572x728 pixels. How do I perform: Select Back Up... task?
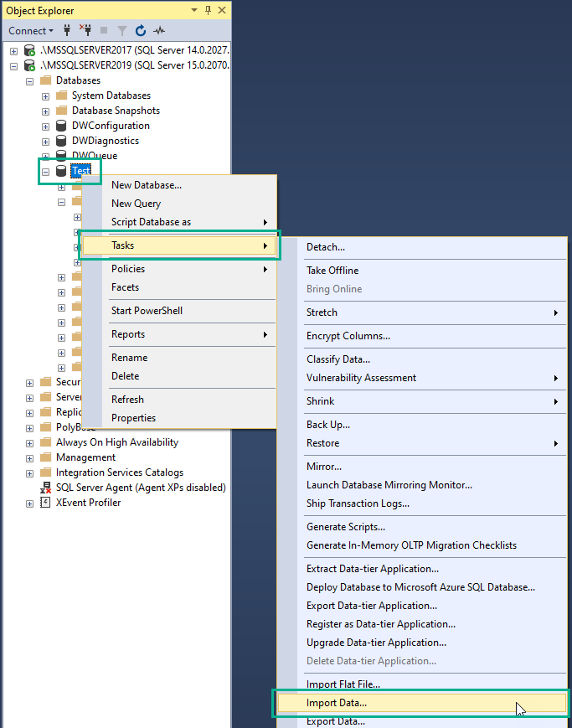pos(421,425)
